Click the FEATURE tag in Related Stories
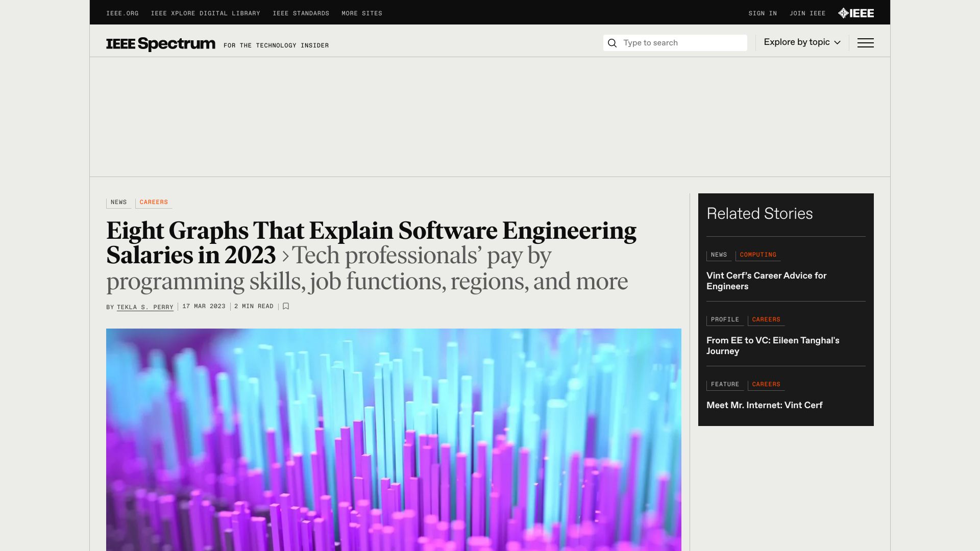The image size is (980, 551). [x=725, y=385]
